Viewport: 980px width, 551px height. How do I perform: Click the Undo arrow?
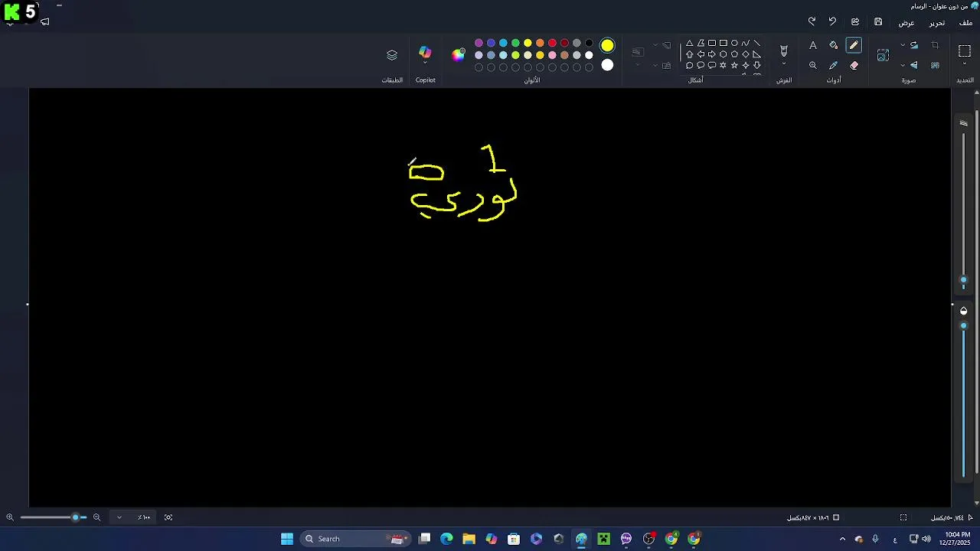pos(832,22)
